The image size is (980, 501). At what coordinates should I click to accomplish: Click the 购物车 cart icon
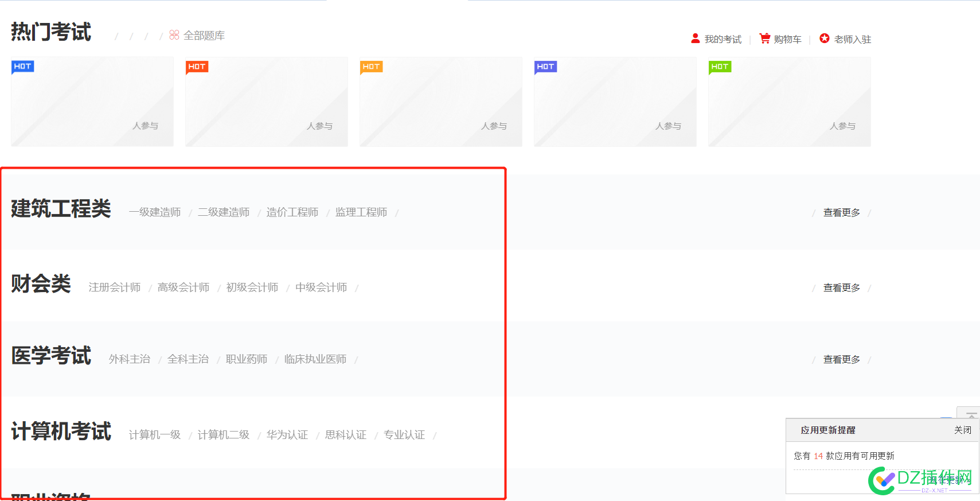pyautogui.click(x=765, y=38)
